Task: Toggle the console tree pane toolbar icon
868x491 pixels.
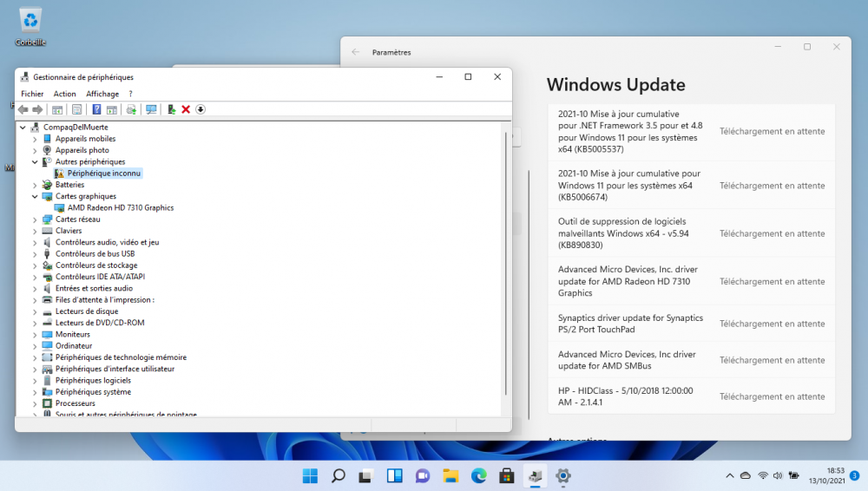Action: 57,109
